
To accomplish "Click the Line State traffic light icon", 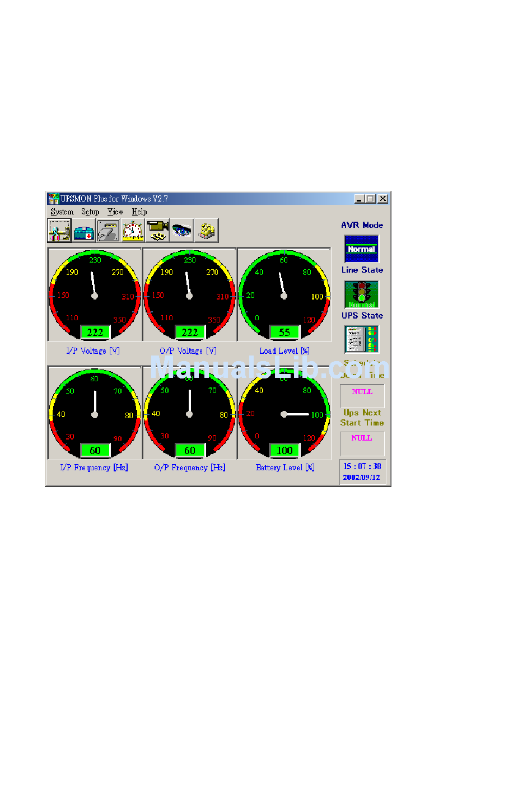I will point(362,294).
